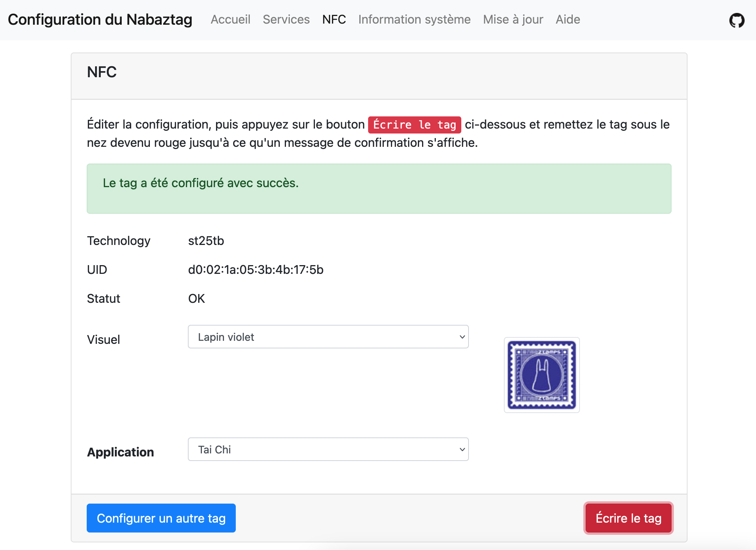Go to the Accueil page
This screenshot has width=756, height=550.
click(230, 19)
